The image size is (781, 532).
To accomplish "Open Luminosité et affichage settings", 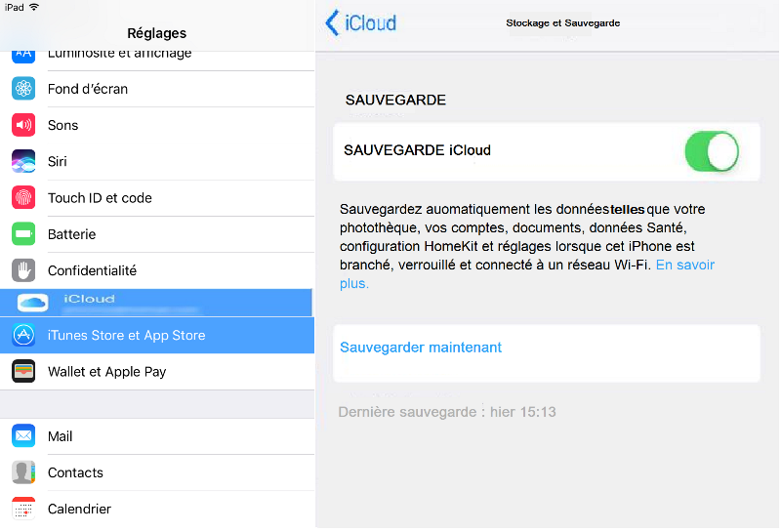I will pyautogui.click(x=157, y=60).
